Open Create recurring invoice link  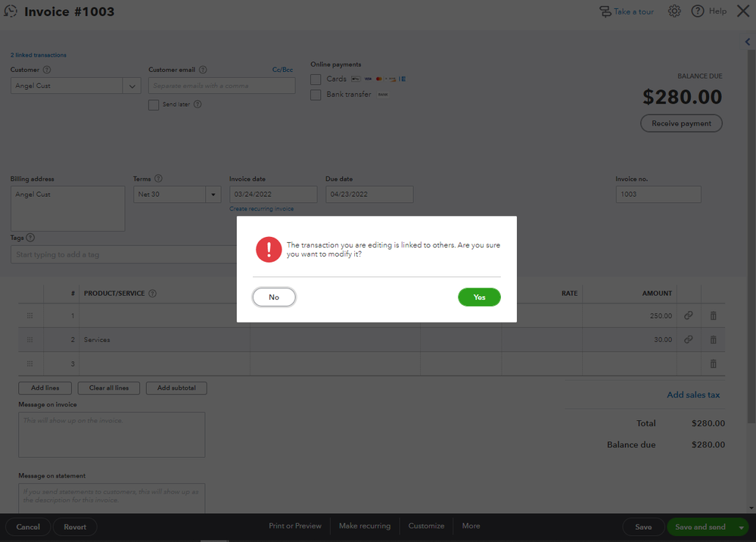coord(261,209)
